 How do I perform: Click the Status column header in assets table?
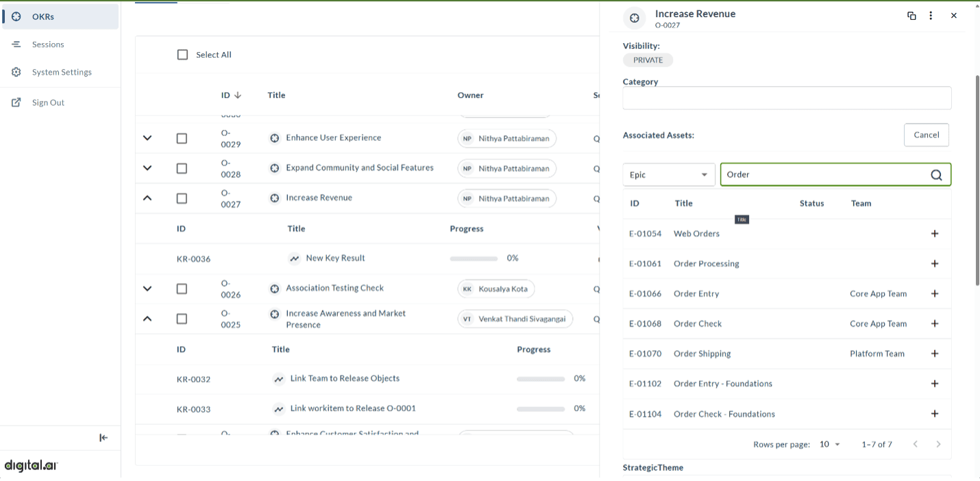[x=811, y=203]
